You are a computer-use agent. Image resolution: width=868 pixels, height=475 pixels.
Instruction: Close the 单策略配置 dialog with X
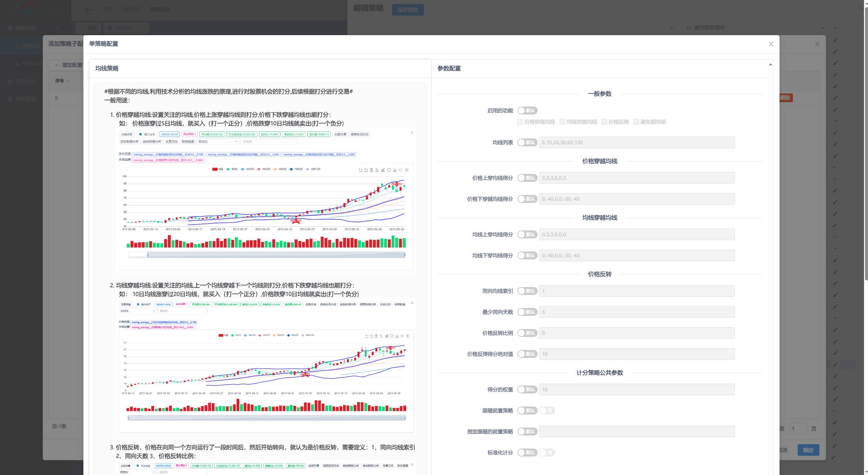click(771, 44)
